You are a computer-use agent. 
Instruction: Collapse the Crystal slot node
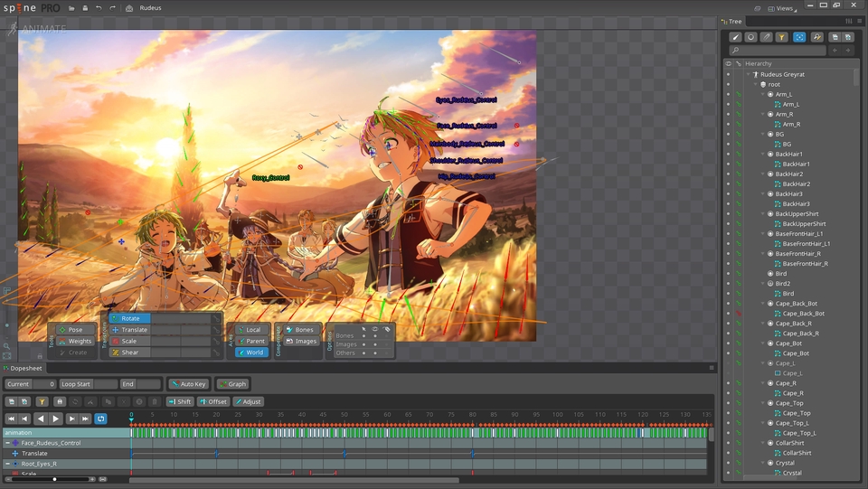pos(763,463)
